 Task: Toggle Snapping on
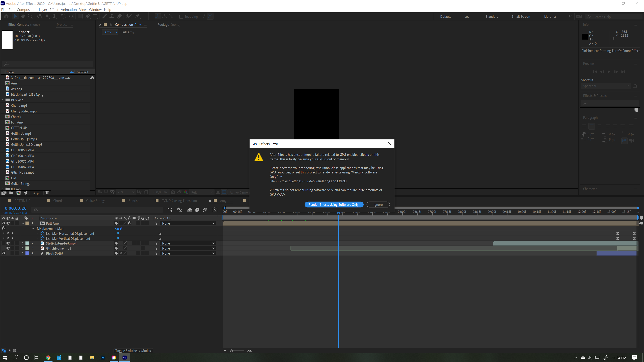pyautogui.click(x=181, y=16)
